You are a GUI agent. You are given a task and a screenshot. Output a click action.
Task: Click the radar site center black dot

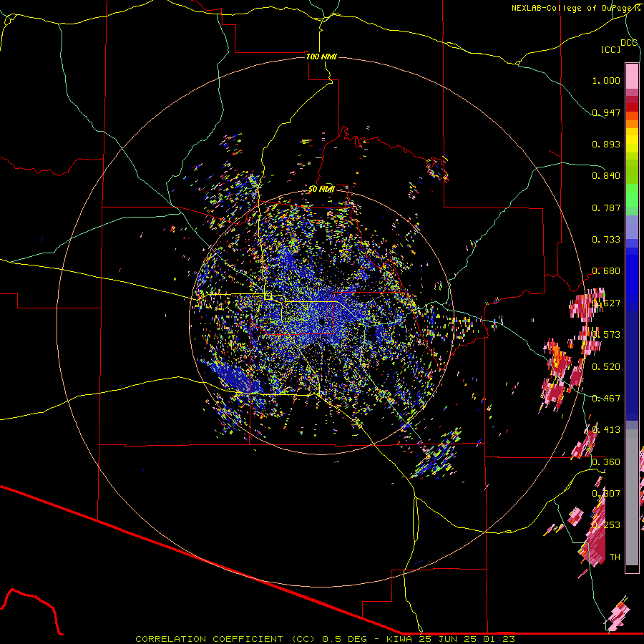[321, 321]
